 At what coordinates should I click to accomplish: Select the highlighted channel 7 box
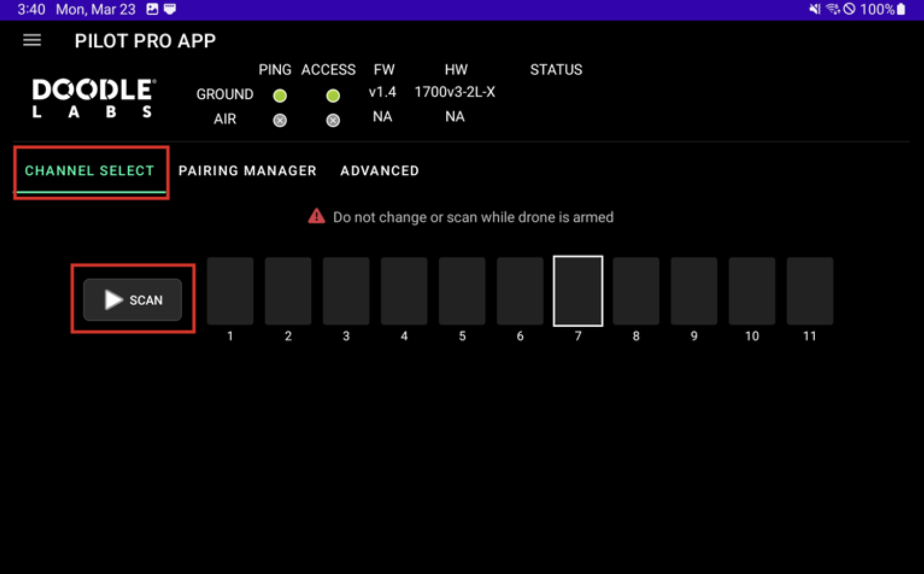point(578,291)
